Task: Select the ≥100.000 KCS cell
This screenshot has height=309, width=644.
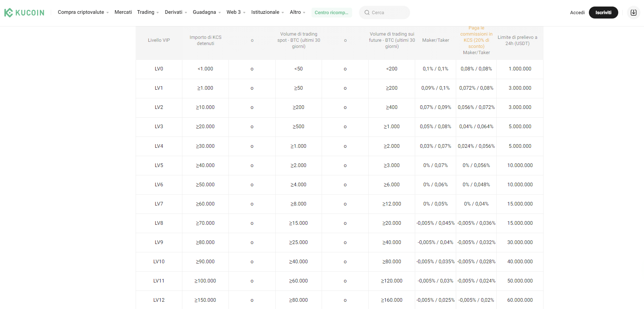Action: click(205, 281)
